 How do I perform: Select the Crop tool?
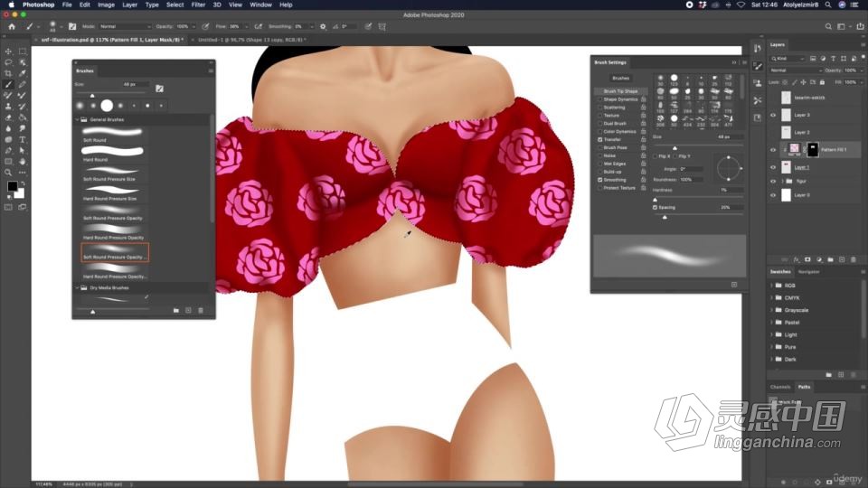(8, 73)
